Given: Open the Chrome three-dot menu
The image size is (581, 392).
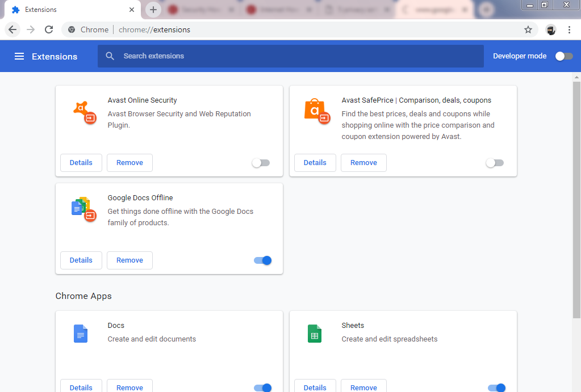Looking at the screenshot, I should click(x=569, y=29).
